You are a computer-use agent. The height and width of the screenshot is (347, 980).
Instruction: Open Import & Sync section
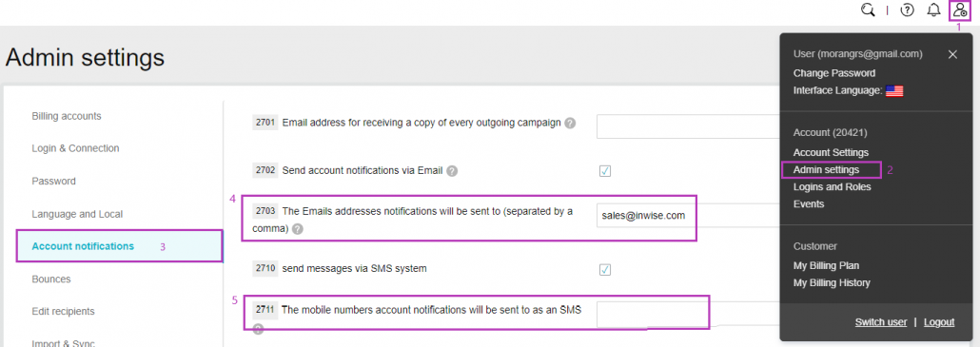(x=63, y=342)
